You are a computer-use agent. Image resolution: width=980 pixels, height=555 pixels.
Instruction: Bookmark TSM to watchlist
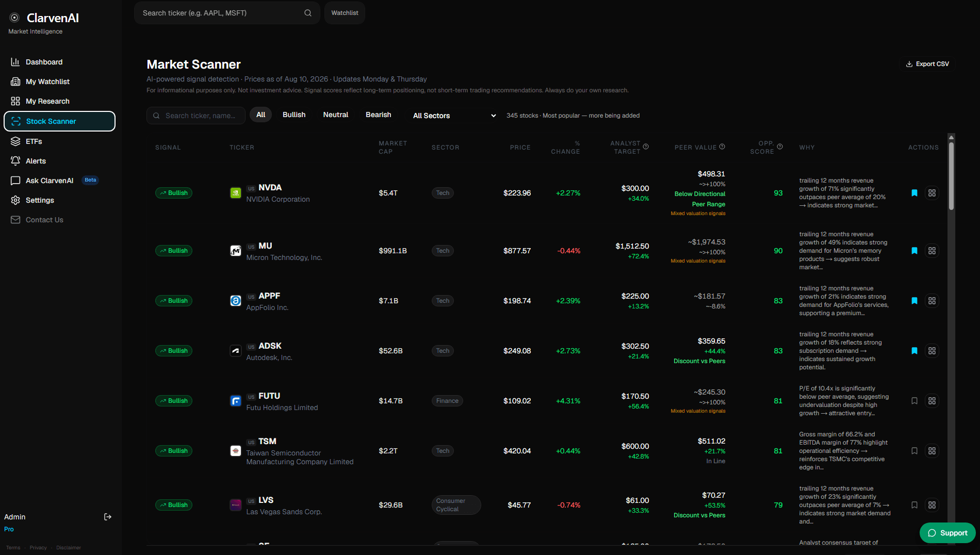pos(914,451)
